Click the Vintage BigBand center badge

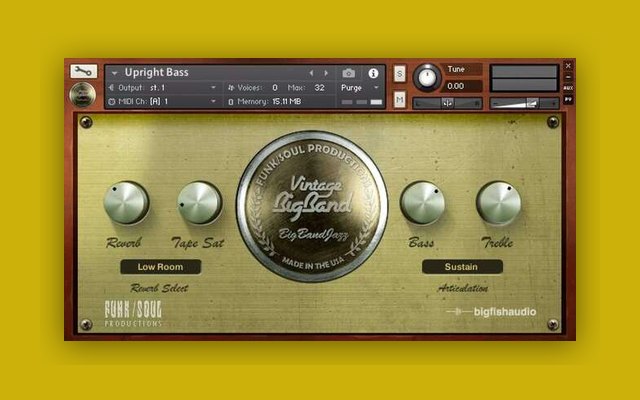click(312, 207)
